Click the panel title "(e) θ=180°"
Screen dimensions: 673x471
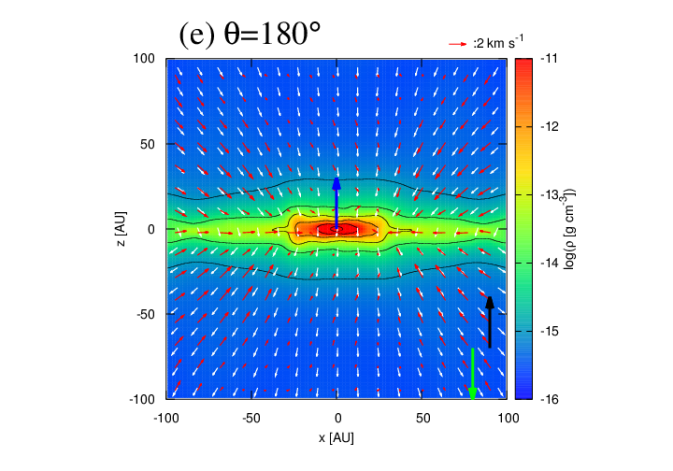[x=249, y=34]
